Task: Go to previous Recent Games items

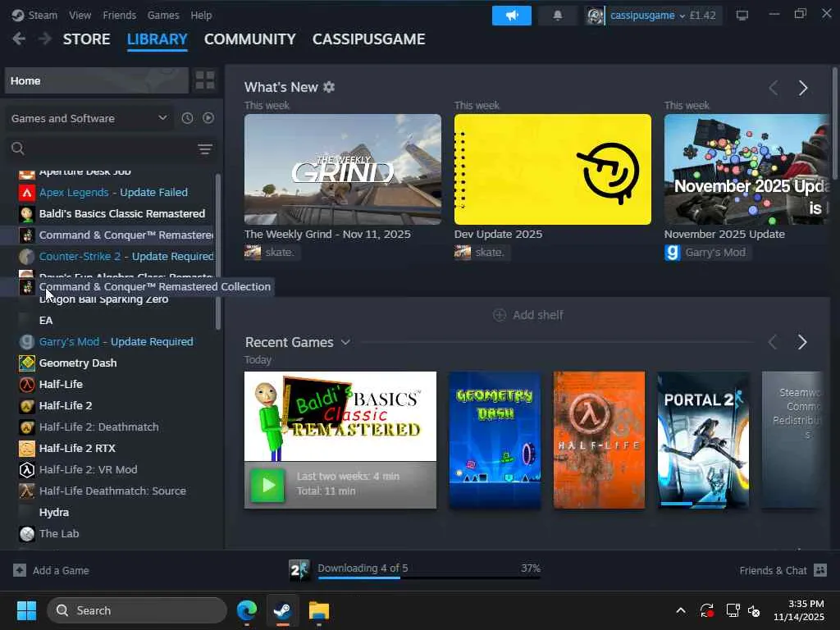Action: pyautogui.click(x=773, y=342)
